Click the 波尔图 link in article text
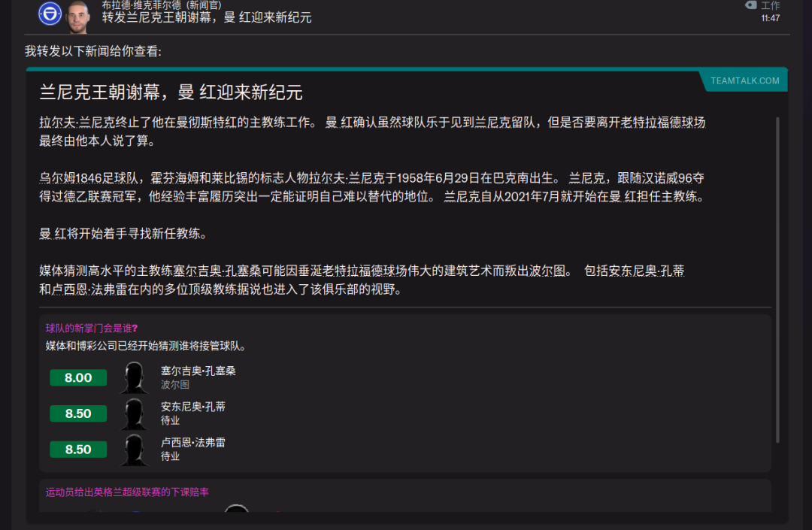The width and height of the screenshot is (812, 530). tap(547, 271)
